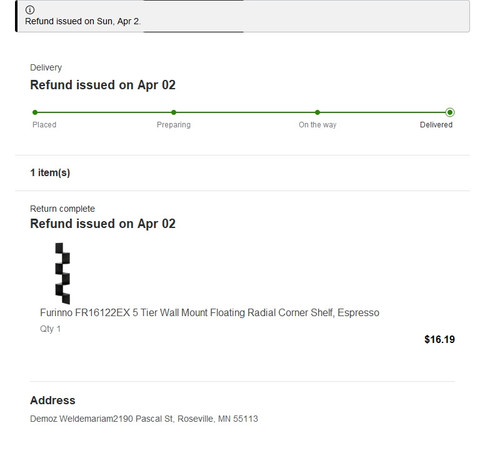Open the corner shelf product thumbnail
The height and width of the screenshot is (466, 500).
(x=63, y=273)
